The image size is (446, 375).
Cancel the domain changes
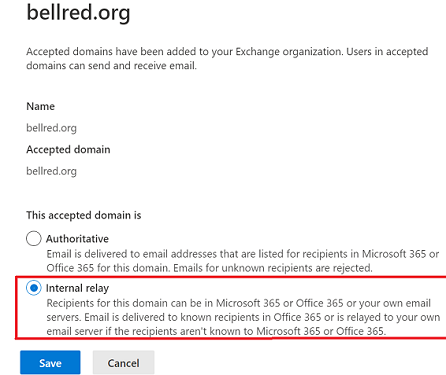[x=123, y=362]
